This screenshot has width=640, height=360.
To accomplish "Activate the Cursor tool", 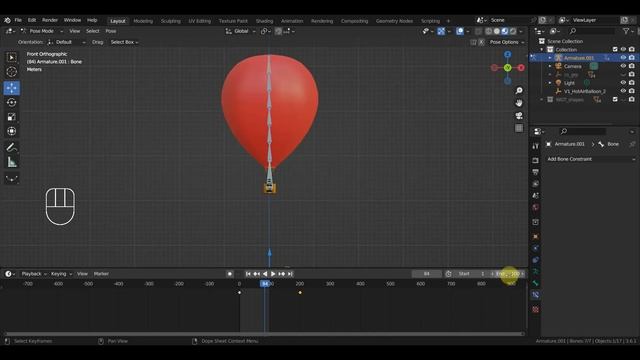I will pos(11,72).
